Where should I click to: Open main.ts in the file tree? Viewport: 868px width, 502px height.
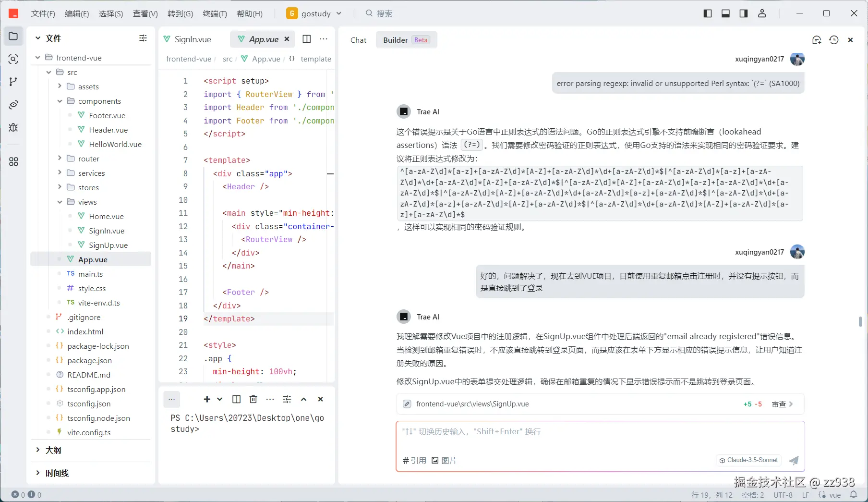click(90, 274)
